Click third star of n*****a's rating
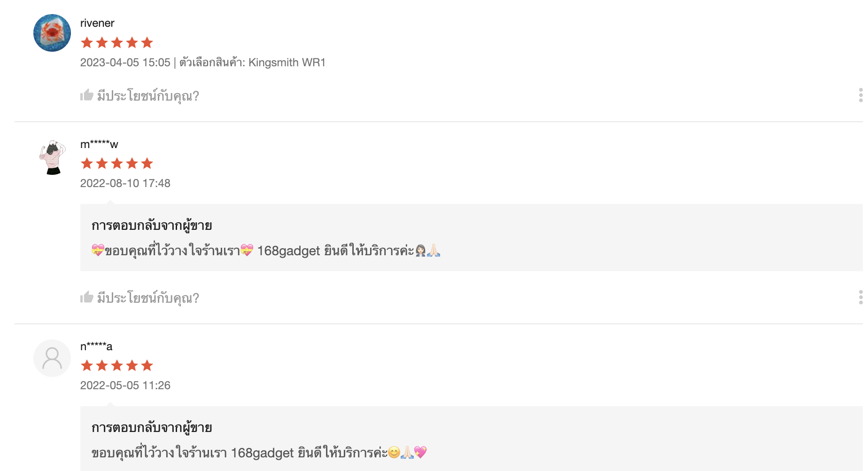 pyautogui.click(x=117, y=366)
